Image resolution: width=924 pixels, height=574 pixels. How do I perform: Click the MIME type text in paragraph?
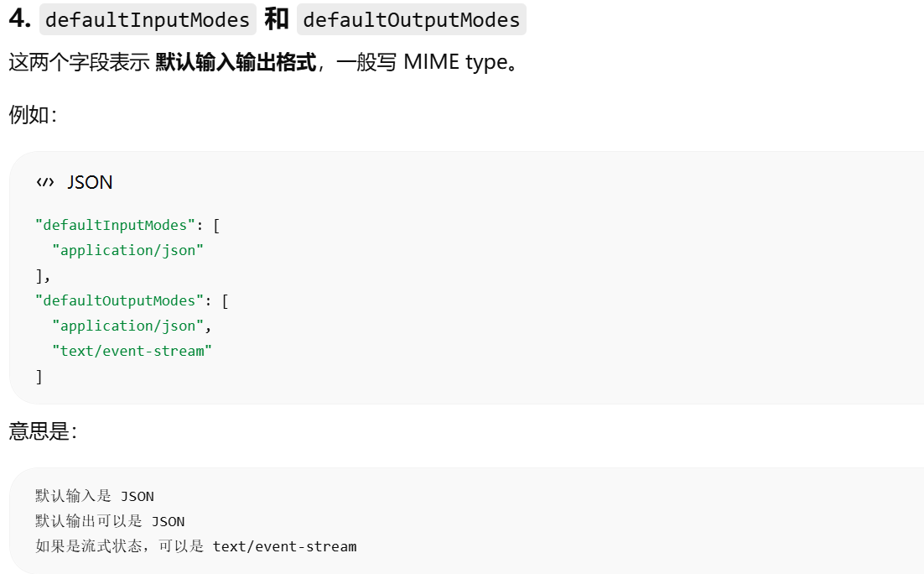click(x=455, y=62)
